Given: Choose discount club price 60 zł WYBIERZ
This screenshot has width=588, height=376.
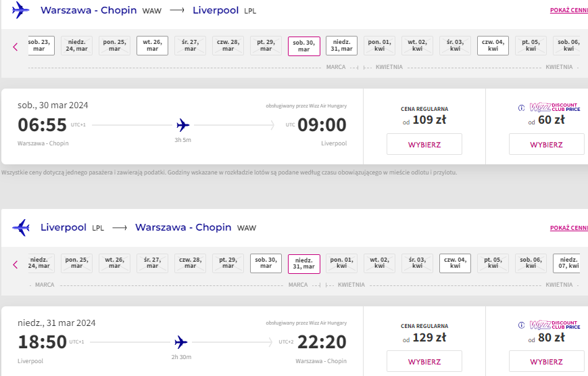Looking at the screenshot, I should pyautogui.click(x=546, y=144).
